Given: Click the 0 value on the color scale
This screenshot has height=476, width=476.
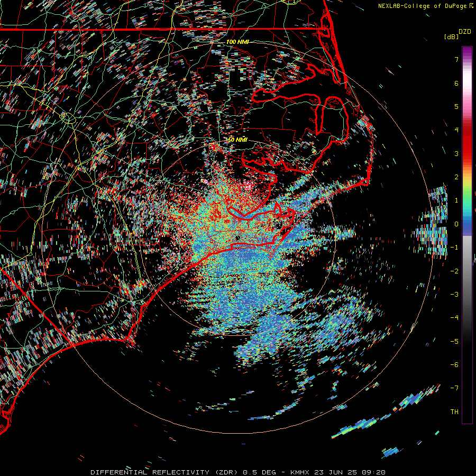Looking at the screenshot, I should coord(456,224).
